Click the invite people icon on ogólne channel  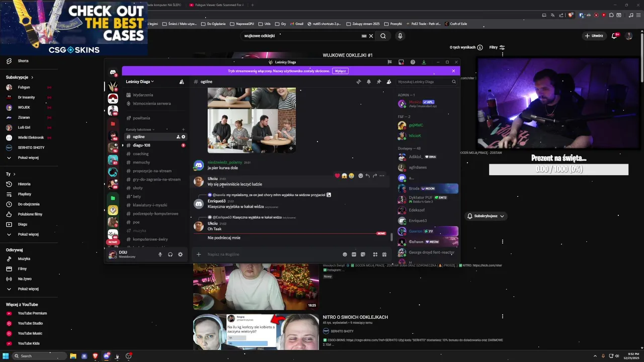click(x=178, y=137)
